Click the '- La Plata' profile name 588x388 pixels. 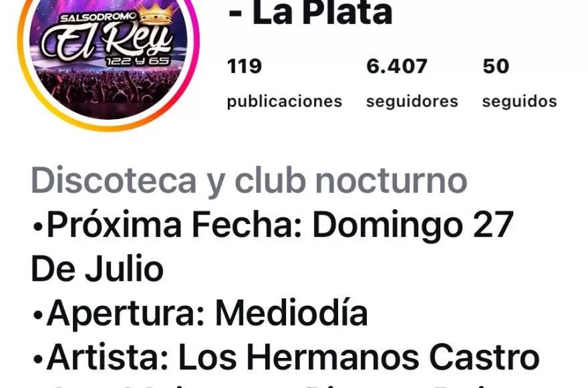pos(310,13)
